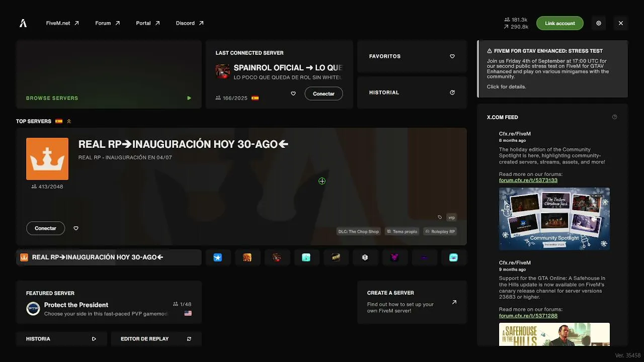Click the refresh icon on Editor de Replay
Image resolution: width=644 pixels, height=362 pixels.
[x=189, y=339]
